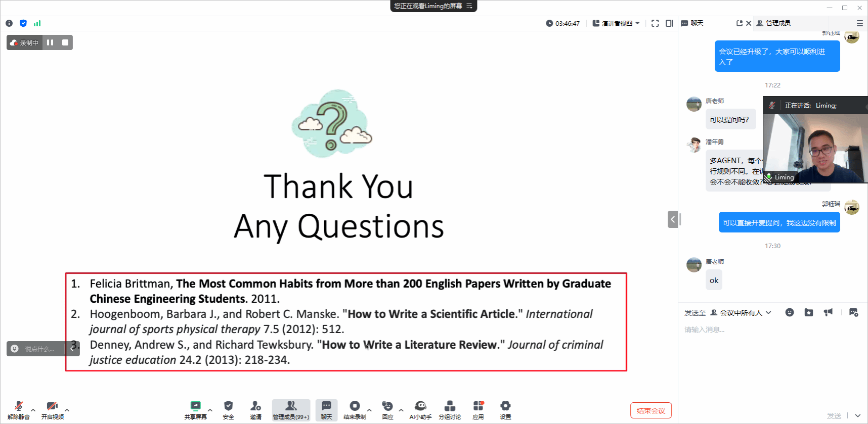Open 分组讨论 breakout rooms

(x=449, y=409)
